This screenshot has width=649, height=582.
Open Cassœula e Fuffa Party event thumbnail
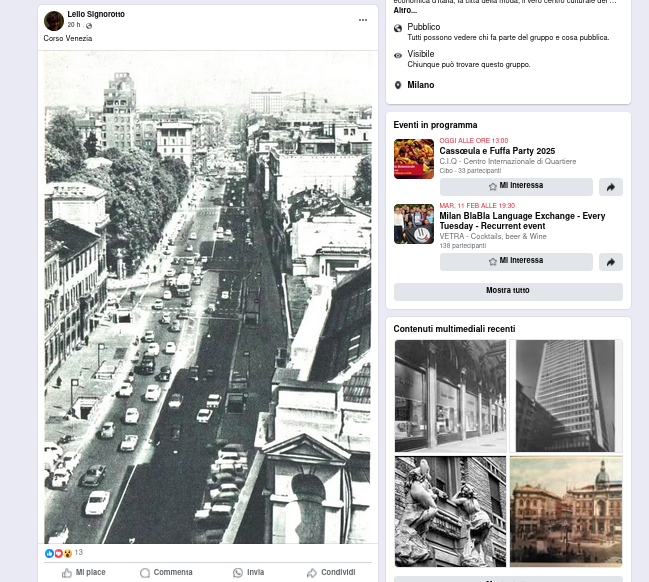tap(413, 159)
